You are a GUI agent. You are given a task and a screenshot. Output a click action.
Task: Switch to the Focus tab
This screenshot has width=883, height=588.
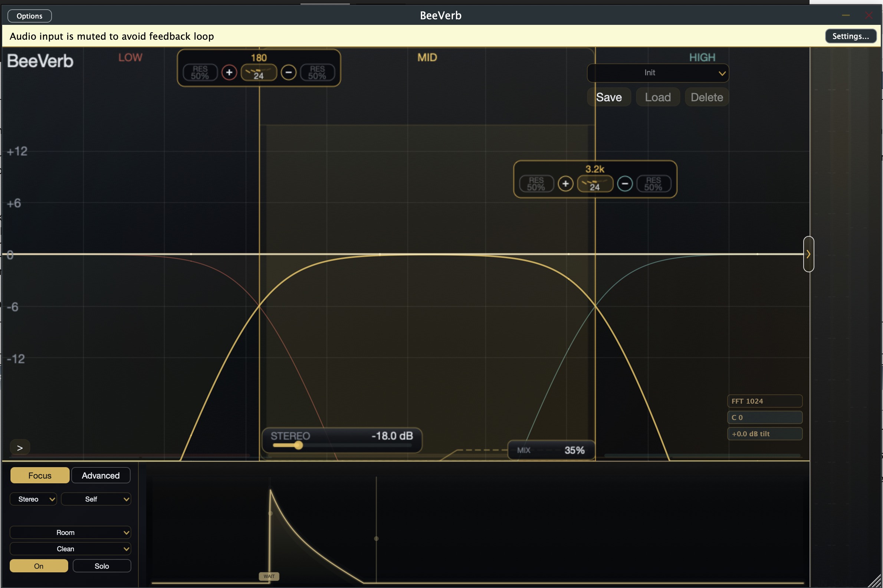(40, 476)
